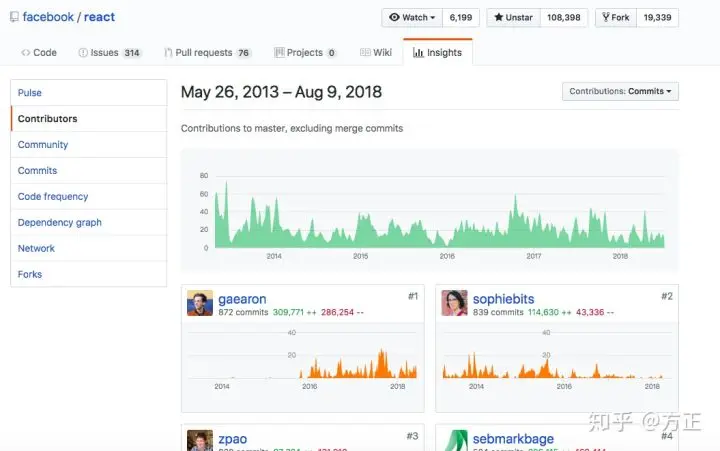
Task: Click sophiebits' #2 rank label
Action: tap(667, 296)
